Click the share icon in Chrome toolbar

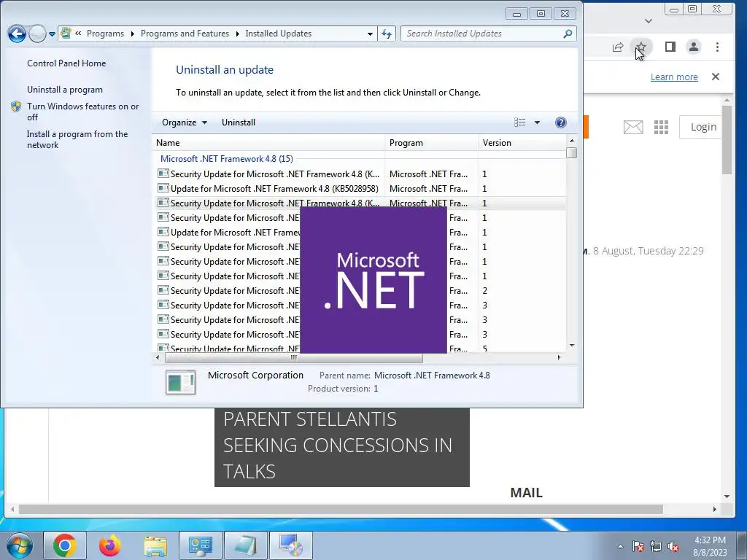point(617,47)
